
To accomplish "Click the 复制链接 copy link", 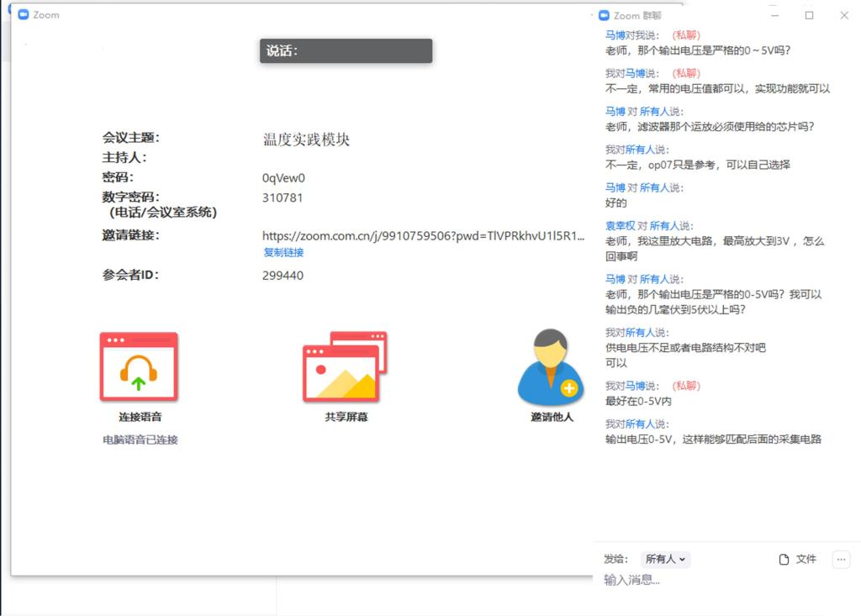I will [x=281, y=252].
